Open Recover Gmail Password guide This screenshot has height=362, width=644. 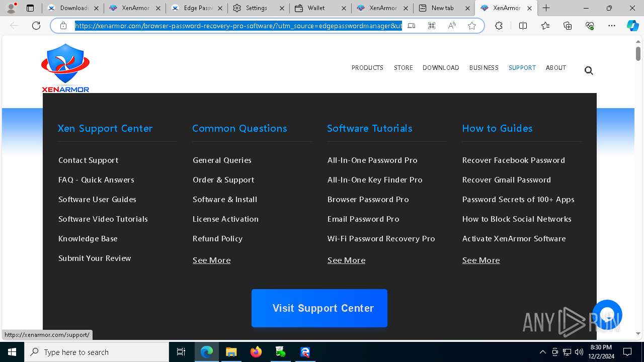[507, 180]
